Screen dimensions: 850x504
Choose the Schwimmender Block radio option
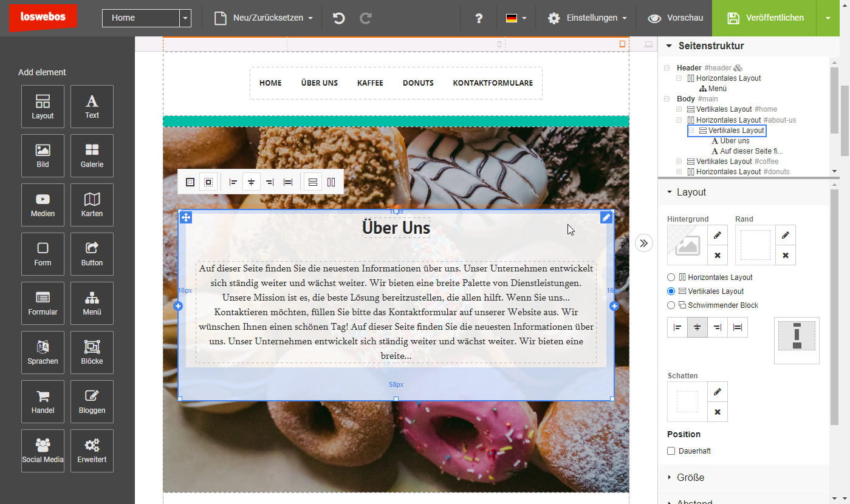[671, 305]
